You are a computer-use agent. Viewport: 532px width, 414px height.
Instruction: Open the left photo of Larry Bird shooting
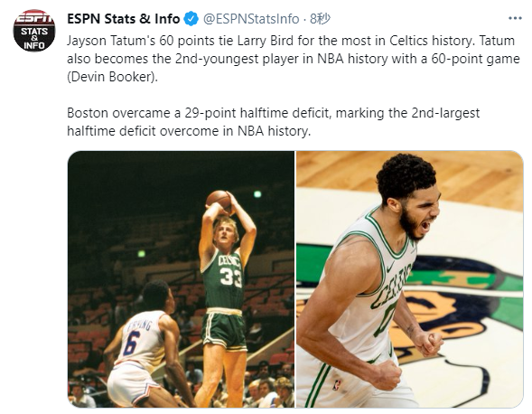tap(181, 279)
